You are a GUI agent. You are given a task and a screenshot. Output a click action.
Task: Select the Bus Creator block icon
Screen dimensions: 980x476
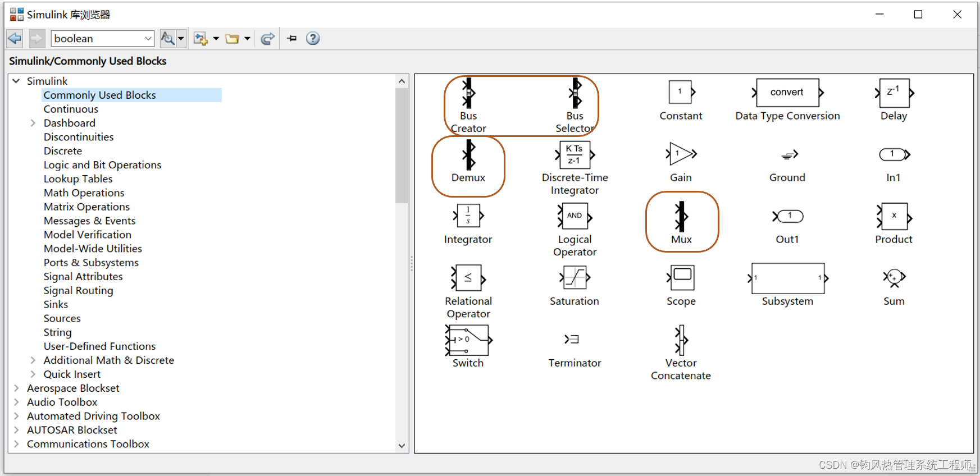(x=468, y=93)
